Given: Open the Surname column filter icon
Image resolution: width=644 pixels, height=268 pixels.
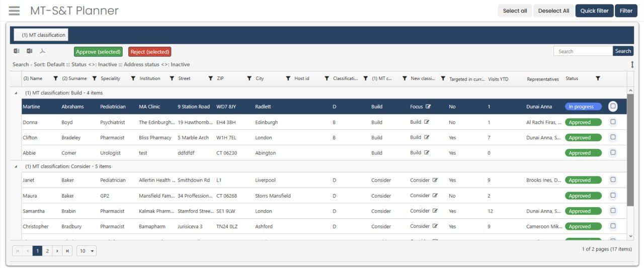Looking at the screenshot, I should 94,78.
